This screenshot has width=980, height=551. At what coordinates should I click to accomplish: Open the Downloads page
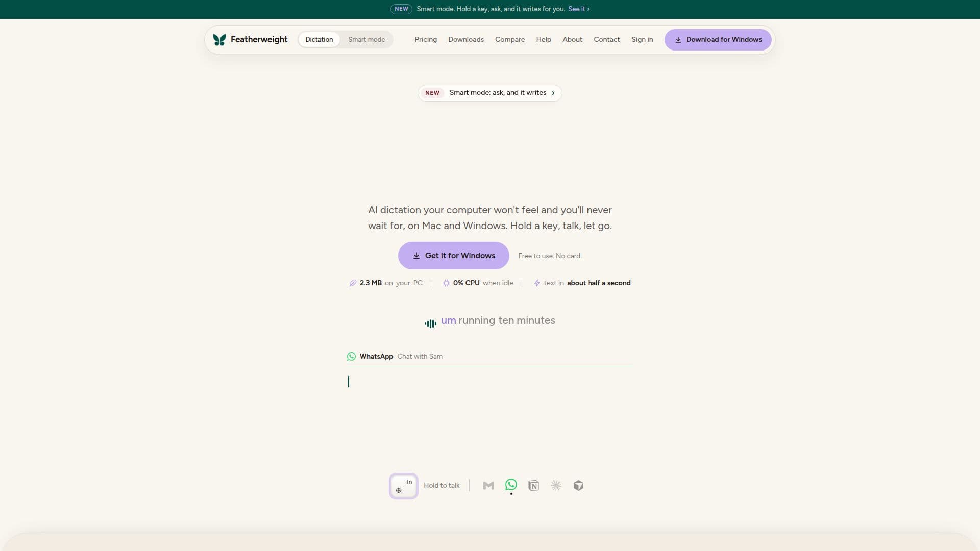[466, 40]
